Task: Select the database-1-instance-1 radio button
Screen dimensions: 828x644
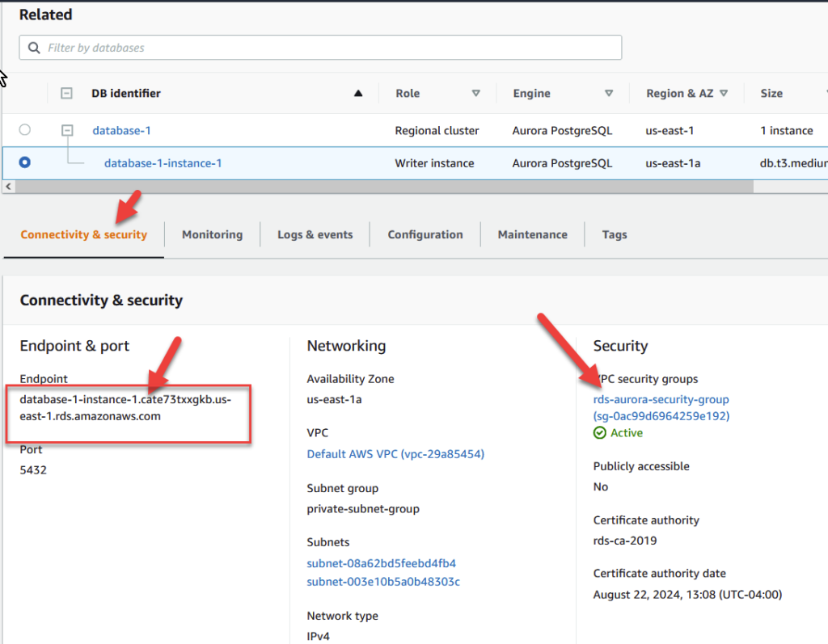Action: (25, 162)
